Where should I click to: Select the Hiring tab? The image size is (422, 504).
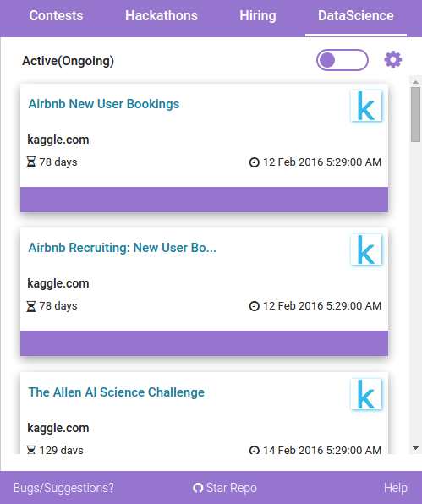pos(258,16)
